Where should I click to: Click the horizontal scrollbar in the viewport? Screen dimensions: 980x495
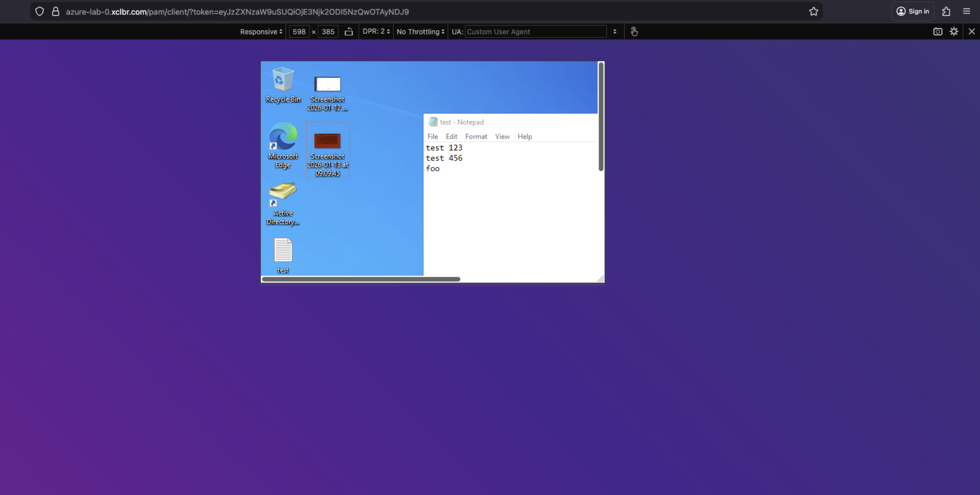pos(361,279)
